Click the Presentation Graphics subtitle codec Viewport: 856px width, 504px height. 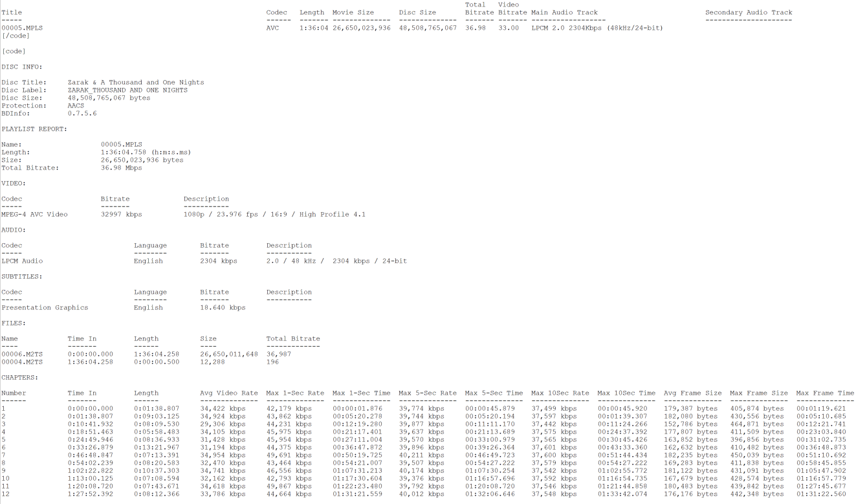pos(45,307)
